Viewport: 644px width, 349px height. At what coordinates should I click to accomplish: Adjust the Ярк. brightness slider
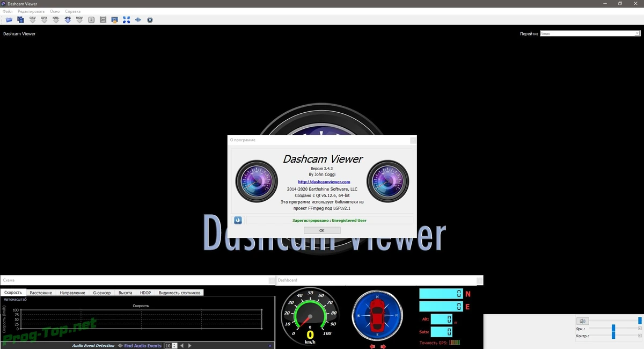612,328
